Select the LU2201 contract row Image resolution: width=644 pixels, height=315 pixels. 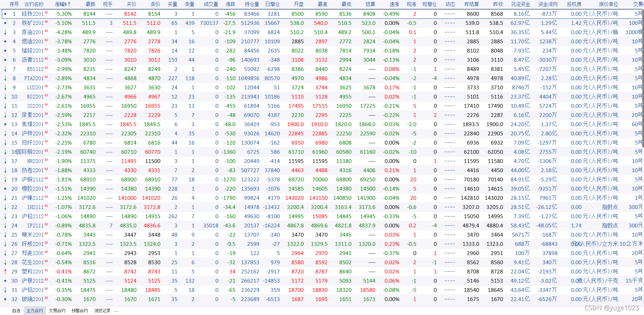tap(322, 88)
